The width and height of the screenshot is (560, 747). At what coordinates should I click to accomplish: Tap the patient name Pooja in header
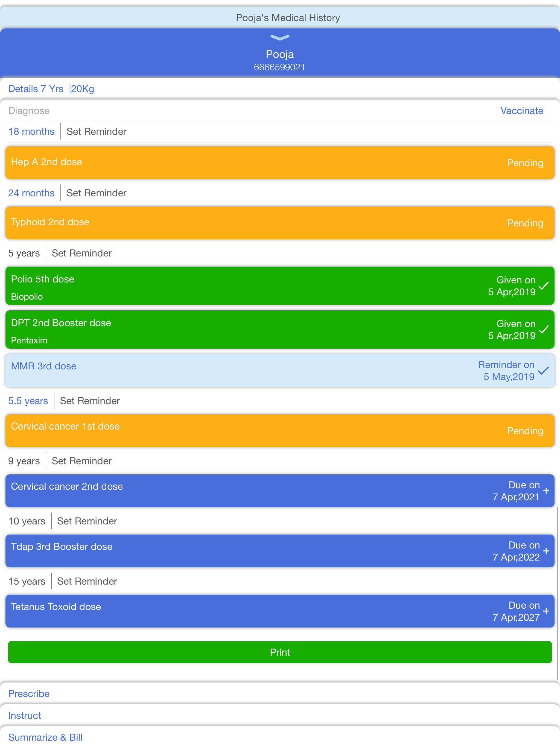coord(280,54)
